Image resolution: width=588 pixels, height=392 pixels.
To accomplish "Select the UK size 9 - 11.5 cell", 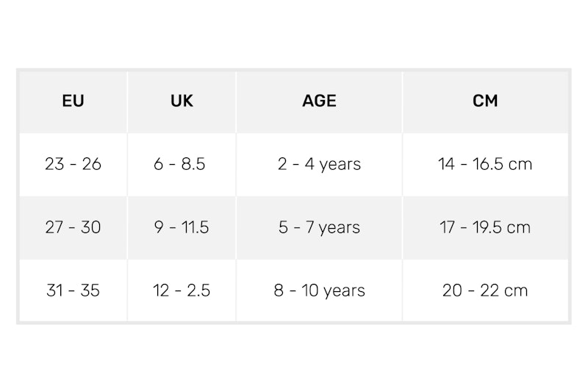I will (x=182, y=227).
